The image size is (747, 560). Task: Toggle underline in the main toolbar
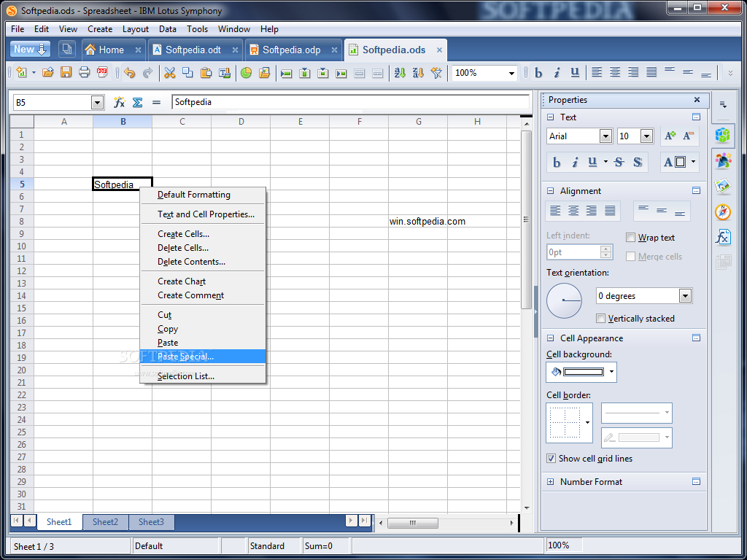click(575, 72)
